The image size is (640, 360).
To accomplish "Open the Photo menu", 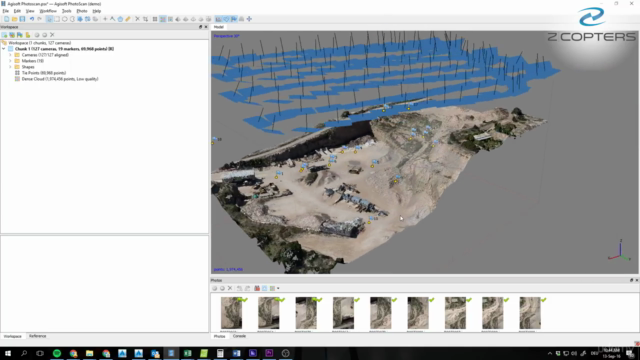I will point(82,11).
